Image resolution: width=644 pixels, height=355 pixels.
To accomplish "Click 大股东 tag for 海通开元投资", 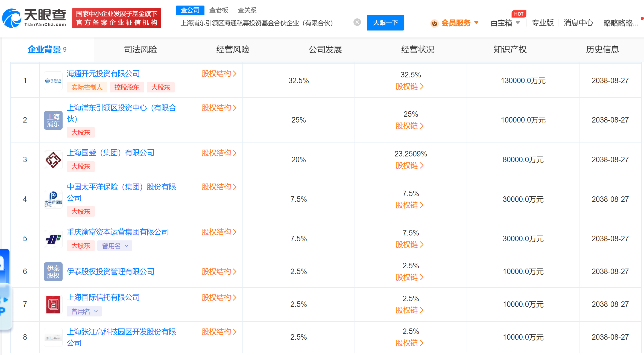I will click(161, 87).
